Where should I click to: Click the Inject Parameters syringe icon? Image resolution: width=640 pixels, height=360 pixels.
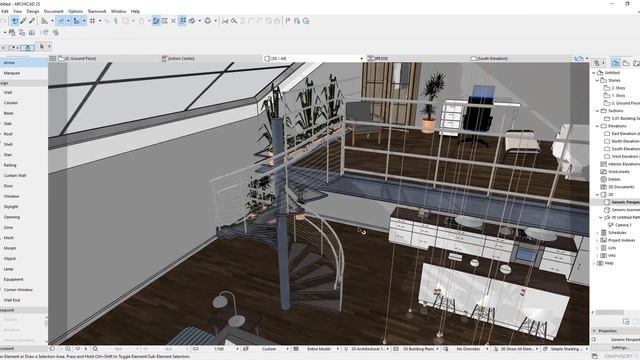tap(31, 20)
